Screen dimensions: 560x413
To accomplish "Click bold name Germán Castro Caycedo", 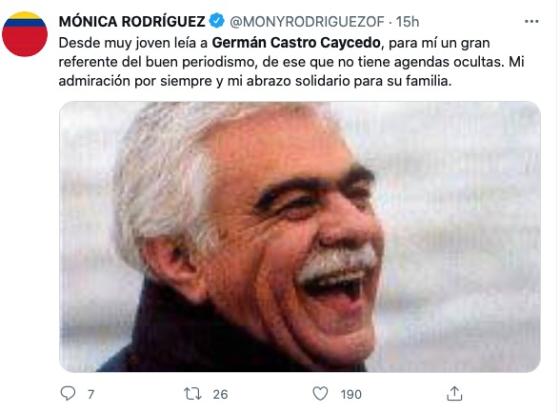I will pyautogui.click(x=296, y=43).
